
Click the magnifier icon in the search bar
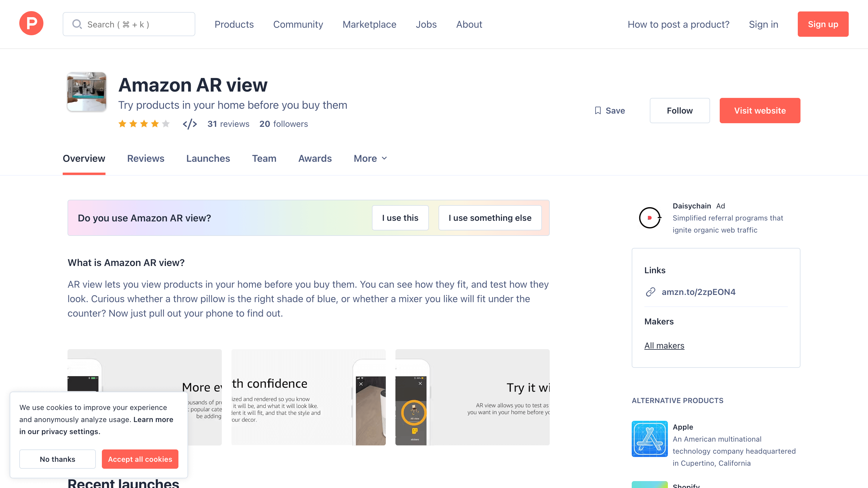coord(77,24)
